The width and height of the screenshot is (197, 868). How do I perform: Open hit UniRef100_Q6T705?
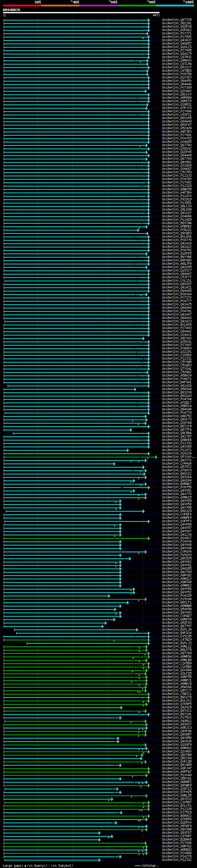pyautogui.click(x=177, y=20)
